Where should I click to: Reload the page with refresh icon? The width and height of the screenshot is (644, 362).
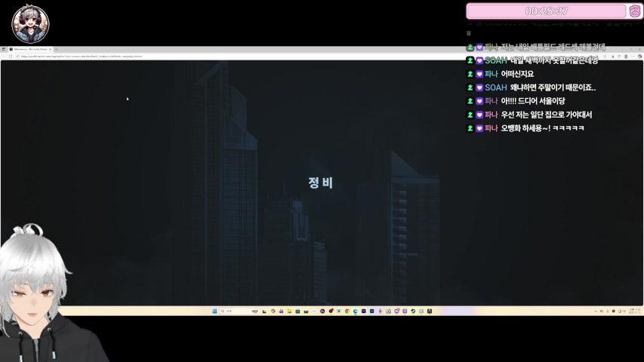coord(11,57)
